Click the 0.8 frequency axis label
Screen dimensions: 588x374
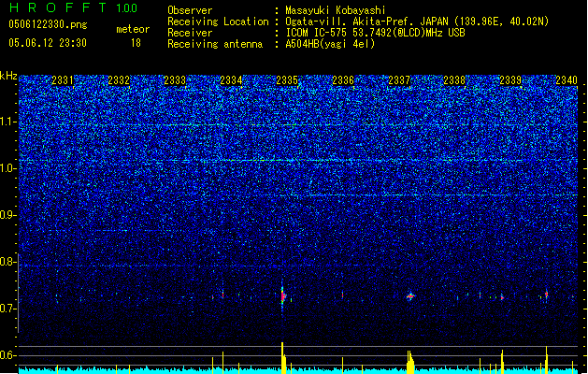8,262
